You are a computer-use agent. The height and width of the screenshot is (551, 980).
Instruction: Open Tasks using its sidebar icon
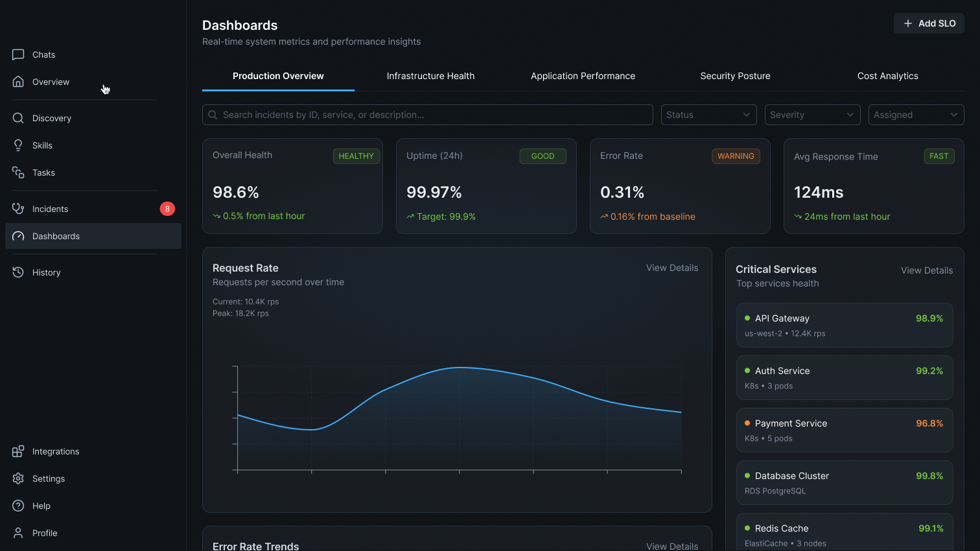click(18, 172)
